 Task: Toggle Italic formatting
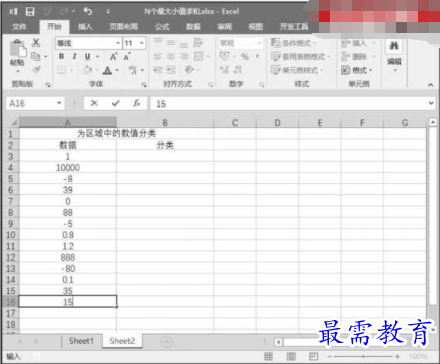[x=74, y=56]
